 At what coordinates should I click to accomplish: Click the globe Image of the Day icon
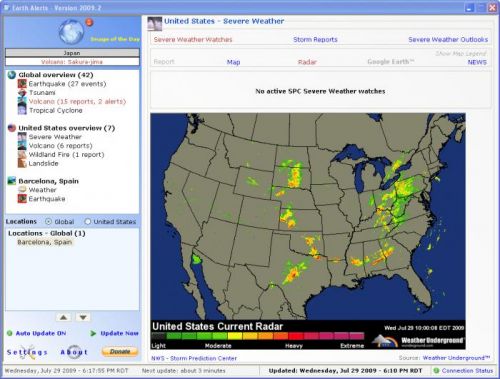click(x=71, y=32)
